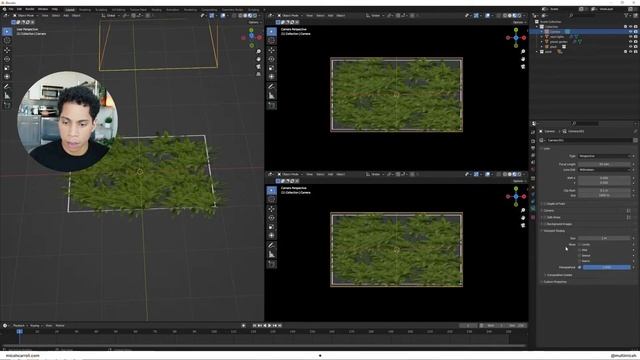Collapse the Lens panel

547,149
